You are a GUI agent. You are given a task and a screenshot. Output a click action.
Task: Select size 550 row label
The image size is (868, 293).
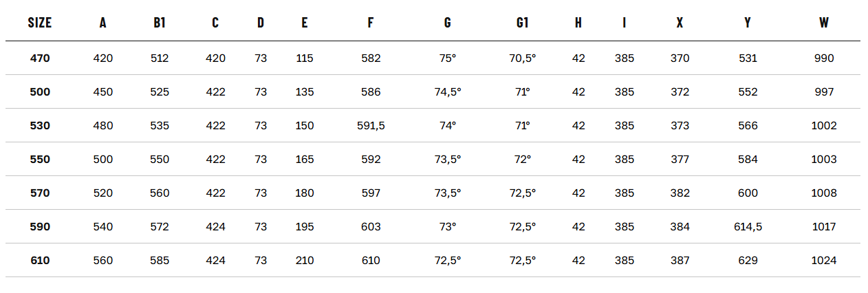(x=40, y=160)
